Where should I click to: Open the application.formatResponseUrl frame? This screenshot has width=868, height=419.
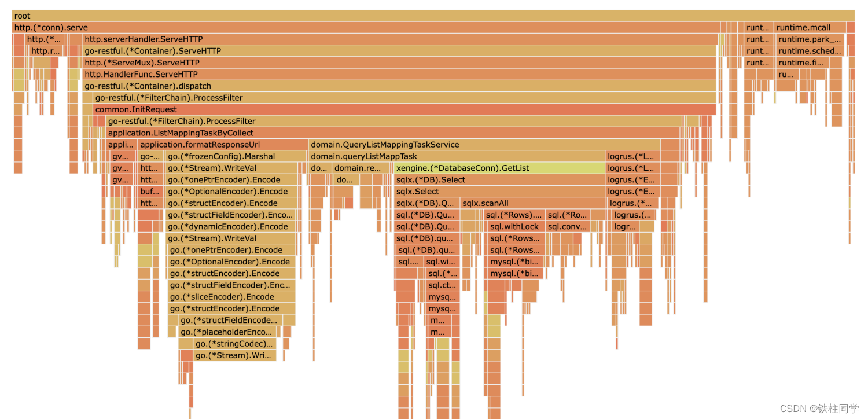point(223,145)
